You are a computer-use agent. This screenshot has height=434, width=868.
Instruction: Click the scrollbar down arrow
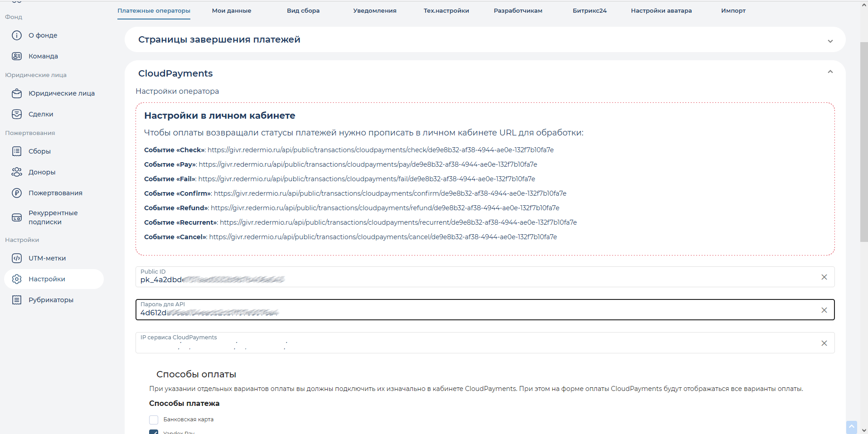[864, 430]
